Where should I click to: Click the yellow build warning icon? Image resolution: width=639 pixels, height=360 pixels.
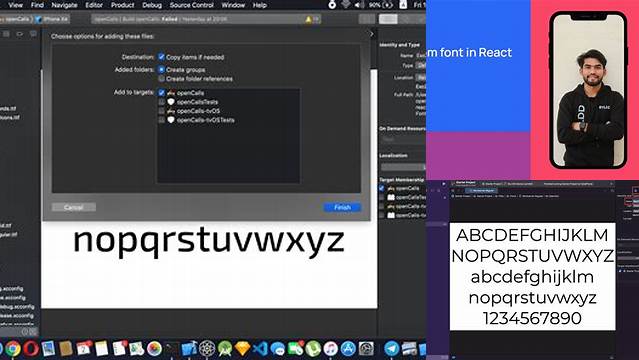(308, 19)
